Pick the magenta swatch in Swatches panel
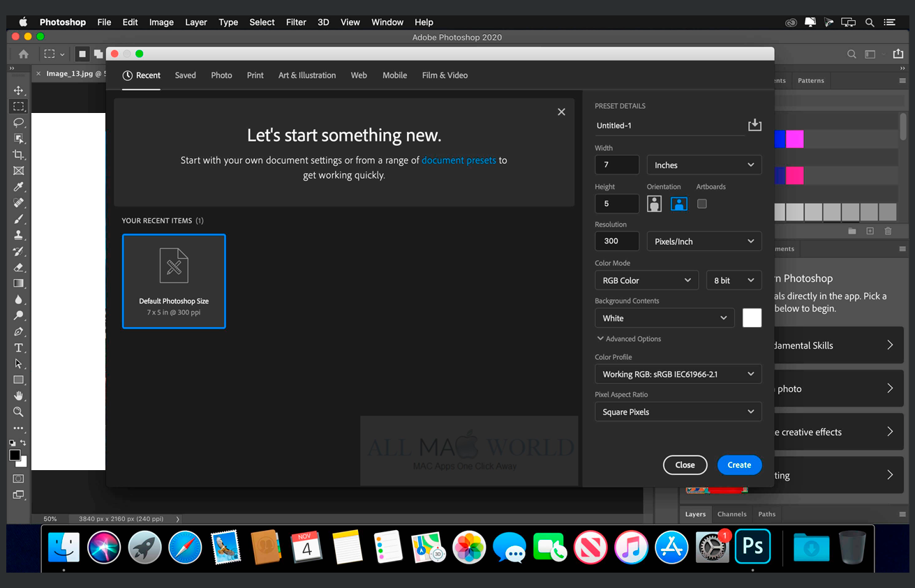Image resolution: width=915 pixels, height=588 pixels. click(x=795, y=140)
